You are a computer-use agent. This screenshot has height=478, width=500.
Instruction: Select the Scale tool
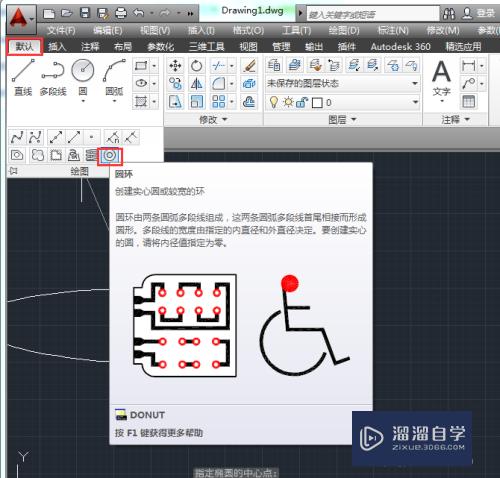pos(196,101)
